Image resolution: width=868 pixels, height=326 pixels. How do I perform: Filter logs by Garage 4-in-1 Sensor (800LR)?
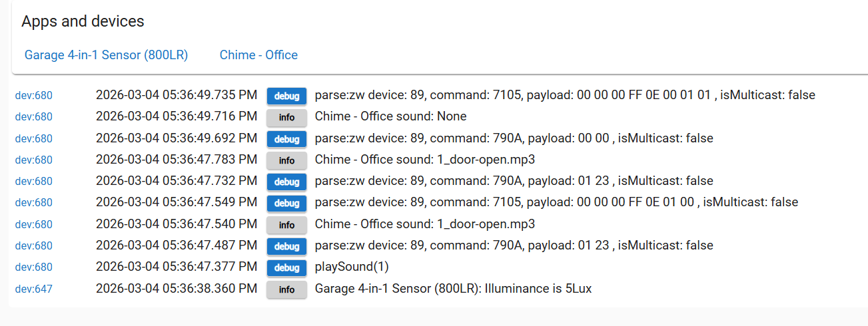(x=106, y=55)
